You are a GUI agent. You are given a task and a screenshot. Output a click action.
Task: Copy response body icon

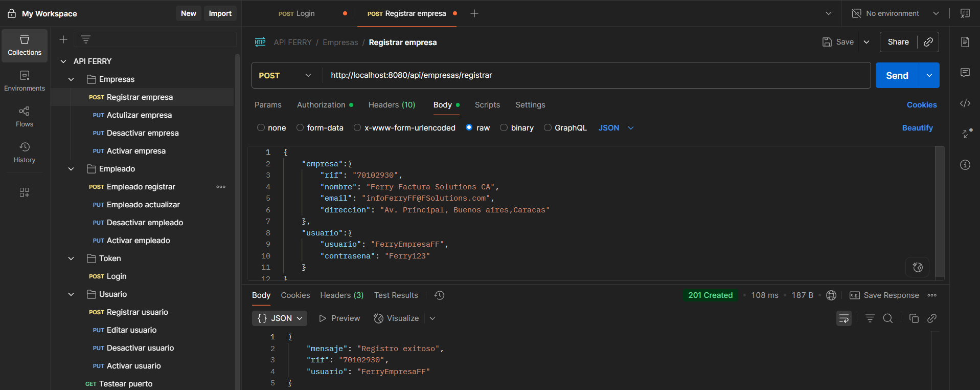pos(914,318)
